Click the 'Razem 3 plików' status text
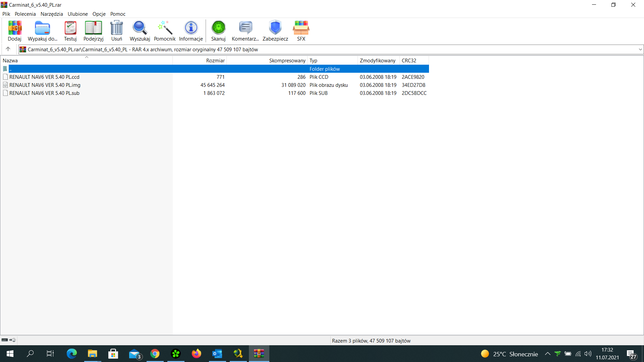This screenshot has height=362, width=644. pyautogui.click(x=371, y=341)
